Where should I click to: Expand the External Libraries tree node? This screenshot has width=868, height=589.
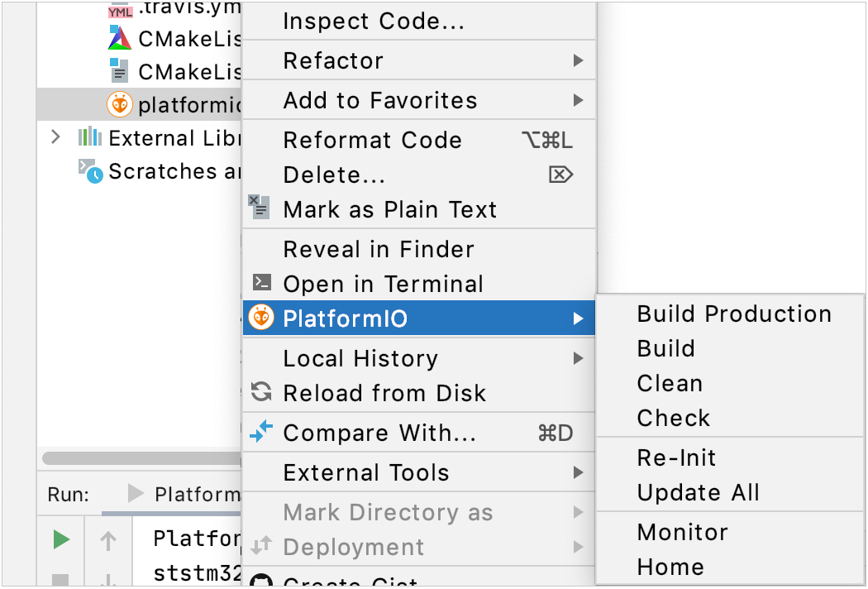pos(56,137)
